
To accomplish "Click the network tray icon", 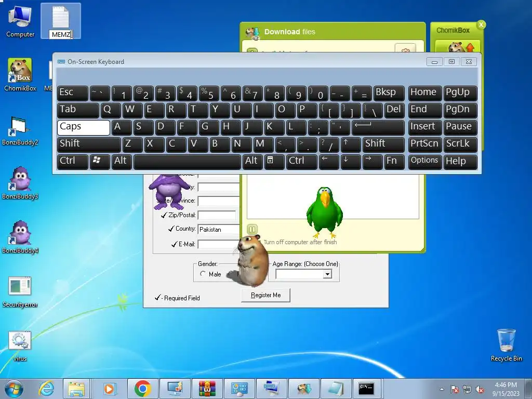I will [x=467, y=389].
